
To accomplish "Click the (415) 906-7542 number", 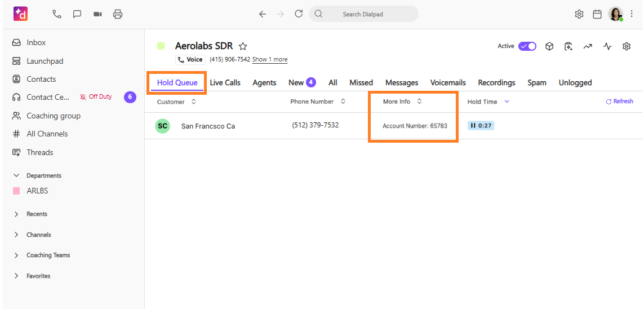I will 230,59.
